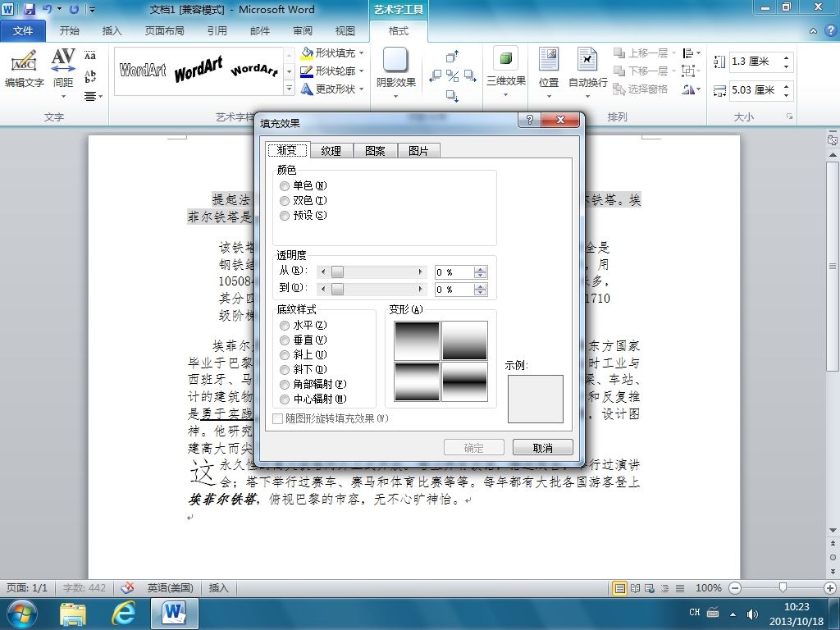
Task: Select the top-left gradient variant thumbnail
Action: pos(417,340)
